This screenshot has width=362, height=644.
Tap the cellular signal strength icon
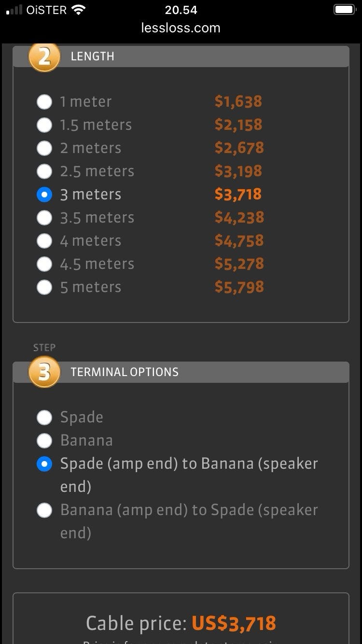tap(14, 10)
